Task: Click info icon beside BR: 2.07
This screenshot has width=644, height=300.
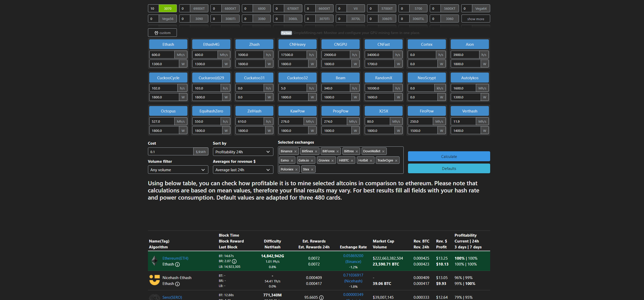Action: pyautogui.click(x=234, y=261)
